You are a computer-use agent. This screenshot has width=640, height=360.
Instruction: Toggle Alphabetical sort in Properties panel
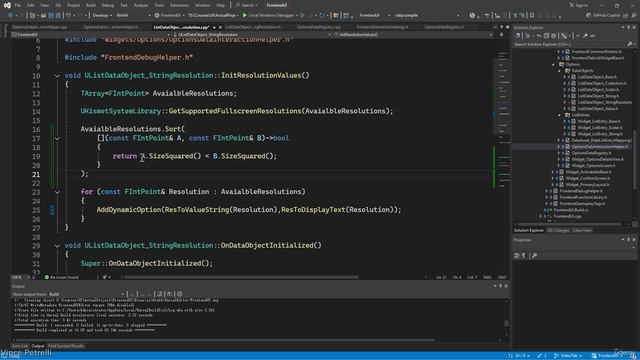pyautogui.click(x=524, y=256)
